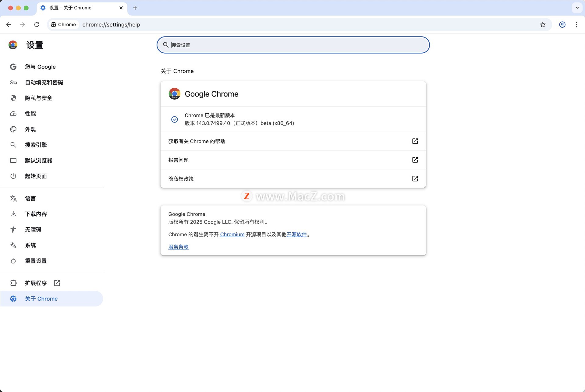Viewport: 585px width, 392px height.
Task: Click the Chromium hyperlink
Action: coord(232,234)
